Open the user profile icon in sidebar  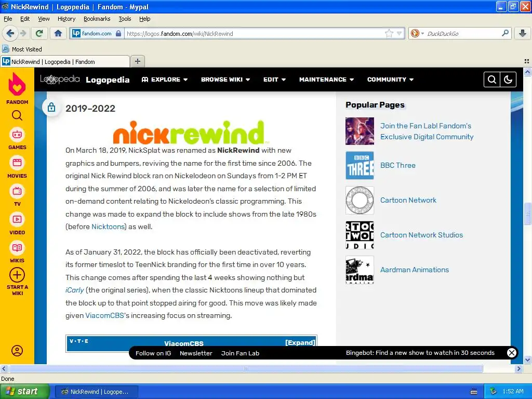(17, 351)
